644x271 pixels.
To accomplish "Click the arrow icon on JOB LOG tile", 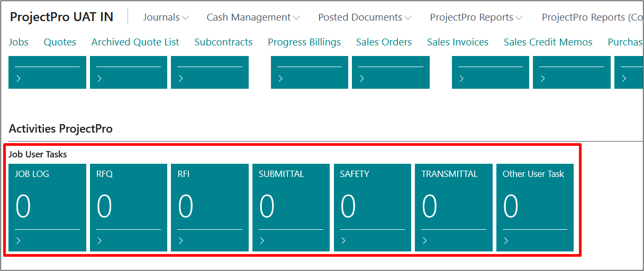I will pyautogui.click(x=19, y=241).
